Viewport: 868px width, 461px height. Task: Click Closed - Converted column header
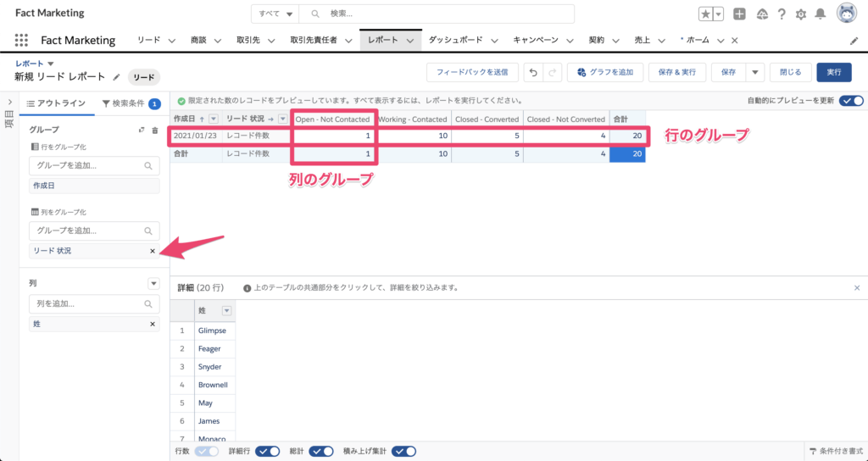pyautogui.click(x=487, y=119)
